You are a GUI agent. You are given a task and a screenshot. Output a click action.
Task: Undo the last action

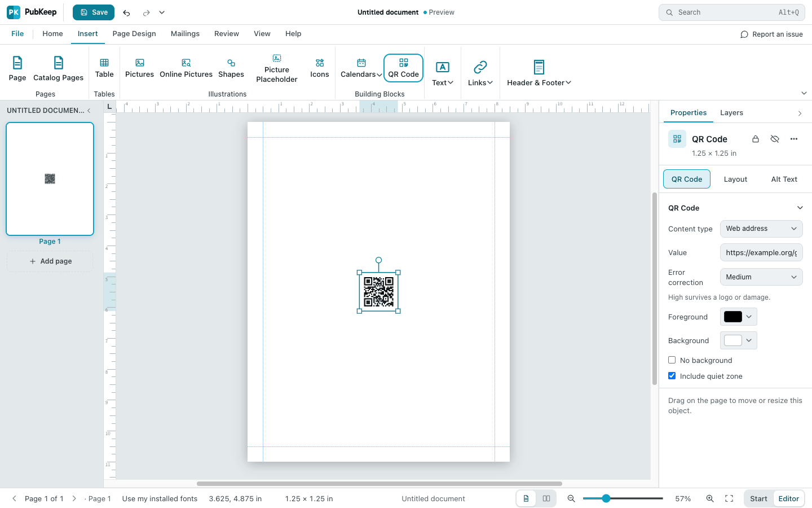click(x=126, y=12)
